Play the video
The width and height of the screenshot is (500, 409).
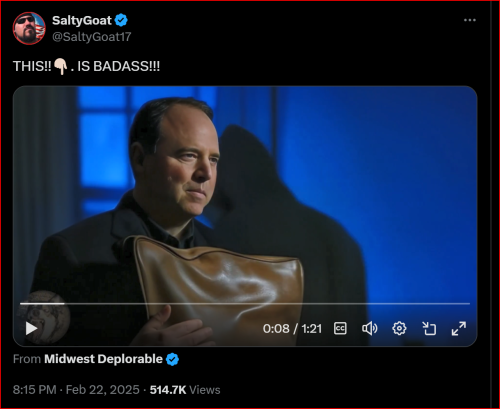coord(31,328)
